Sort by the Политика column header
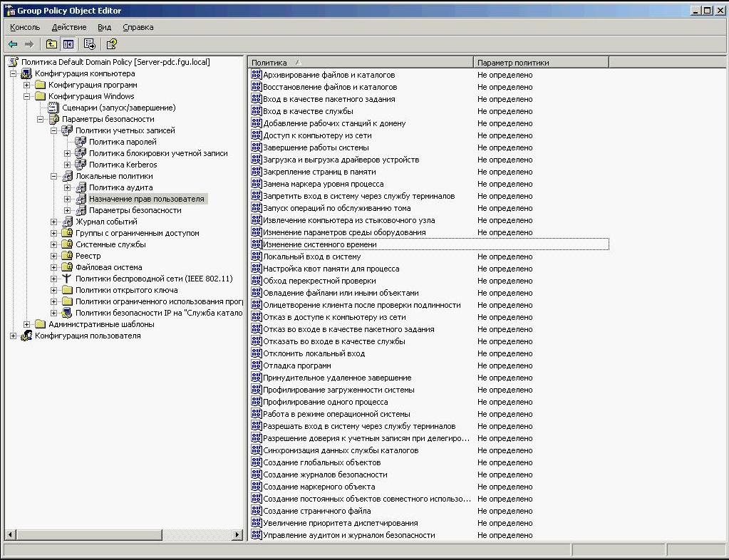The width and height of the screenshot is (729, 560). point(360,63)
